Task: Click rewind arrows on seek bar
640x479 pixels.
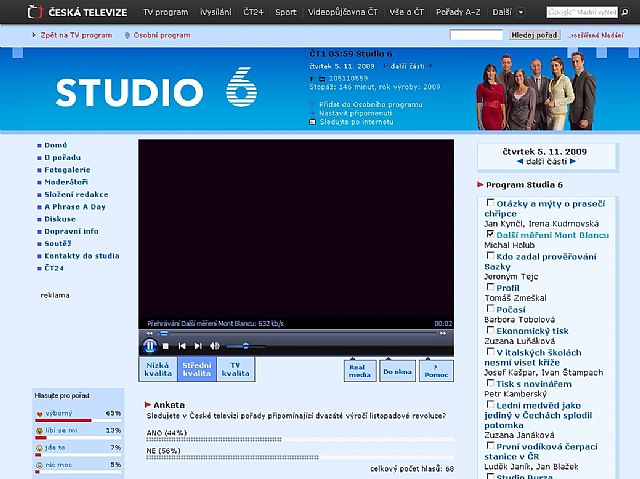Action: tap(150, 333)
